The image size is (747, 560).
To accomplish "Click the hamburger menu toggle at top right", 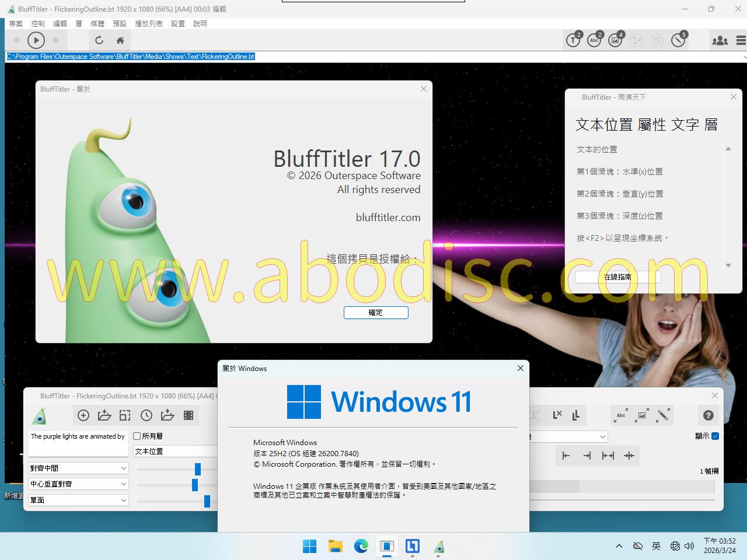I will [x=741, y=40].
